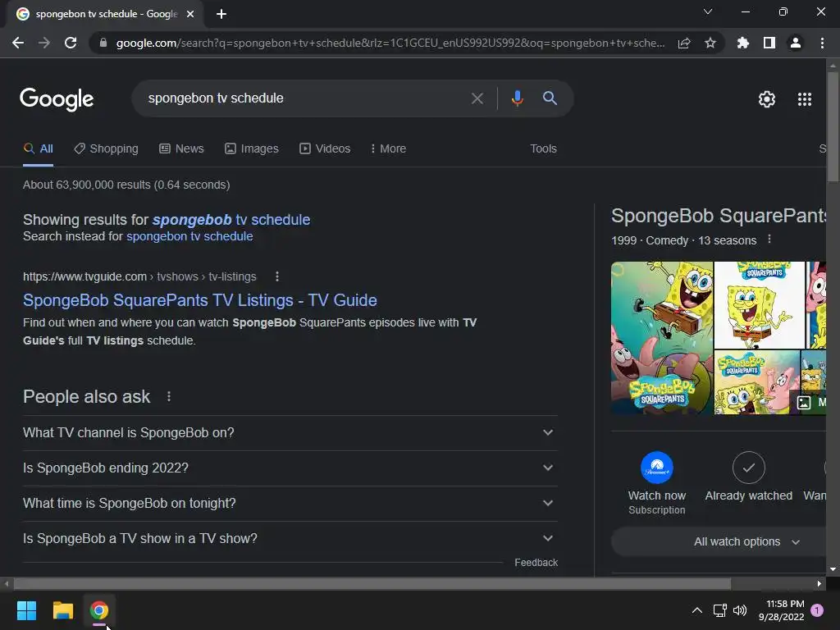Switch to the News tab

coord(181,149)
